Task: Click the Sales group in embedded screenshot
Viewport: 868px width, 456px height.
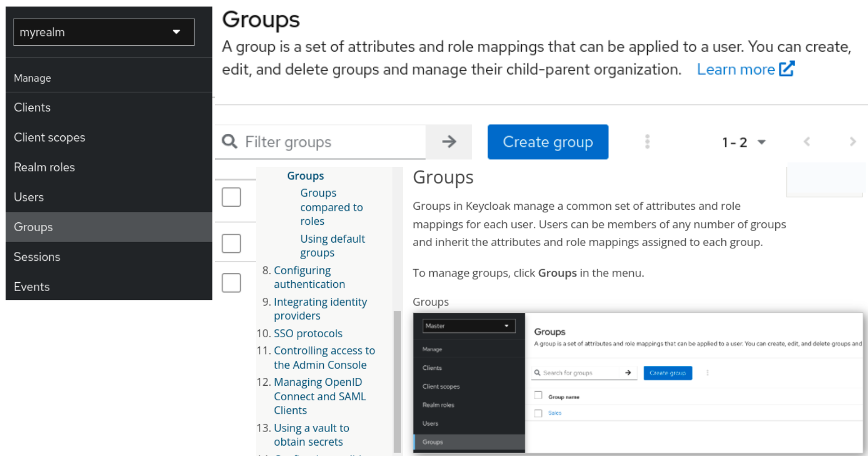Action: 555,413
